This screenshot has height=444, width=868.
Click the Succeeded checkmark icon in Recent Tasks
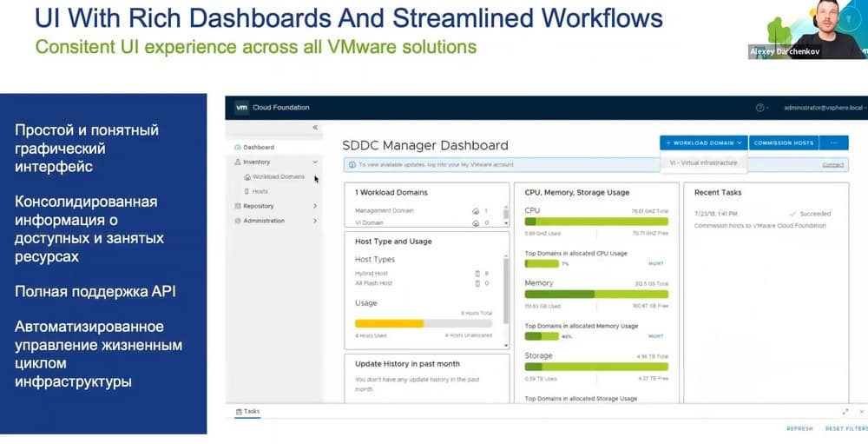(792, 214)
